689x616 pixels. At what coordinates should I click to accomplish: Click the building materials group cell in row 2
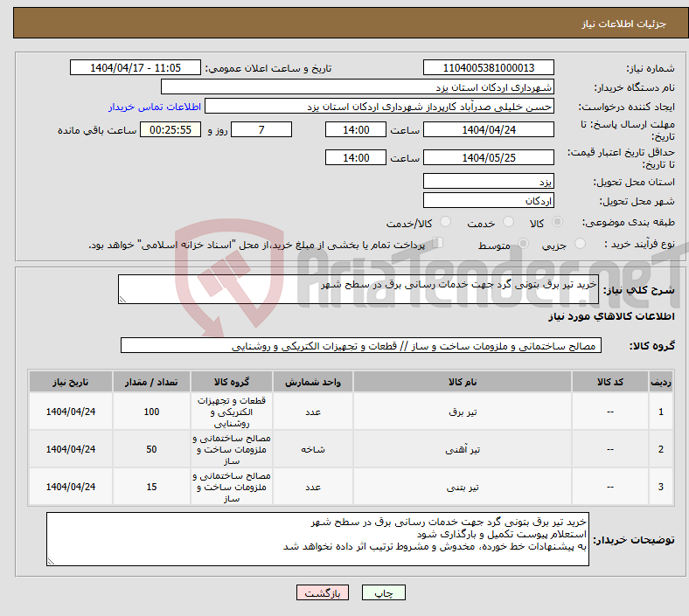point(232,449)
